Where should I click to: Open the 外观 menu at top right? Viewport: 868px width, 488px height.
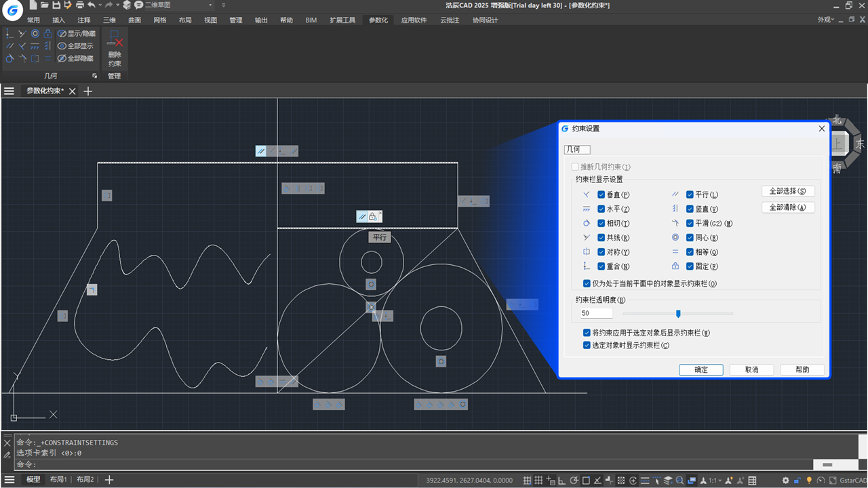[825, 20]
